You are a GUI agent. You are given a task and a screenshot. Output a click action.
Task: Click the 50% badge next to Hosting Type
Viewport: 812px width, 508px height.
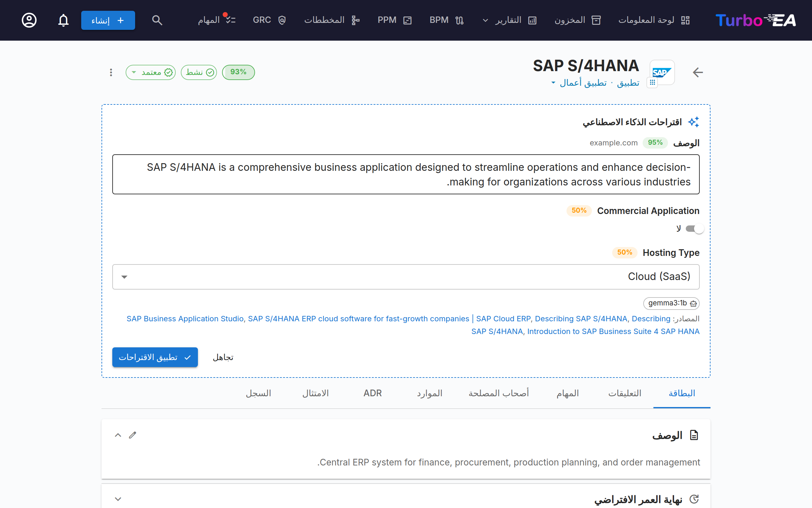click(625, 253)
